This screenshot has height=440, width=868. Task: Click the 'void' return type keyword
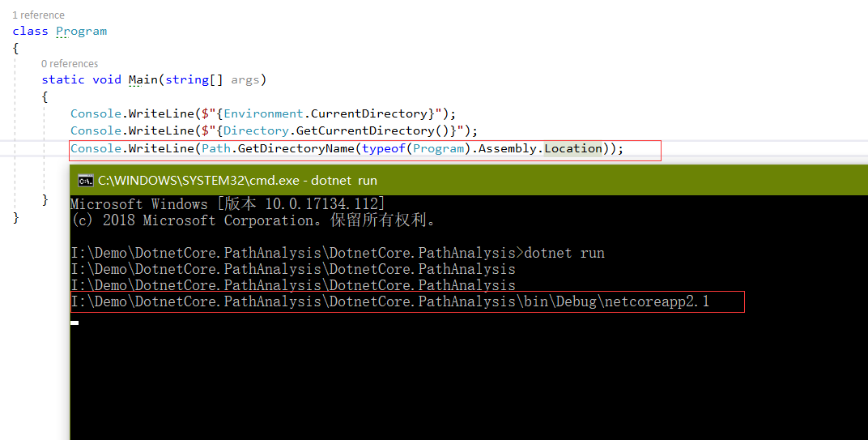pyautogui.click(x=107, y=79)
